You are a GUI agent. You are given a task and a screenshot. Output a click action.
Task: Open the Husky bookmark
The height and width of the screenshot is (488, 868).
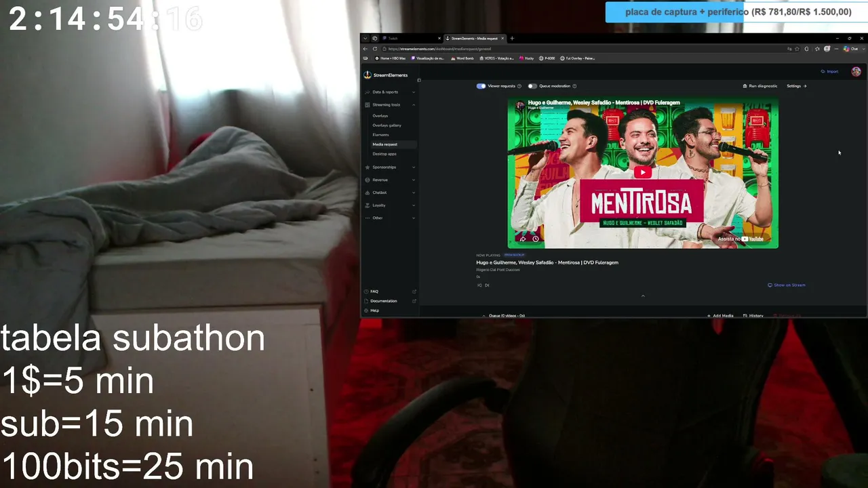point(527,58)
